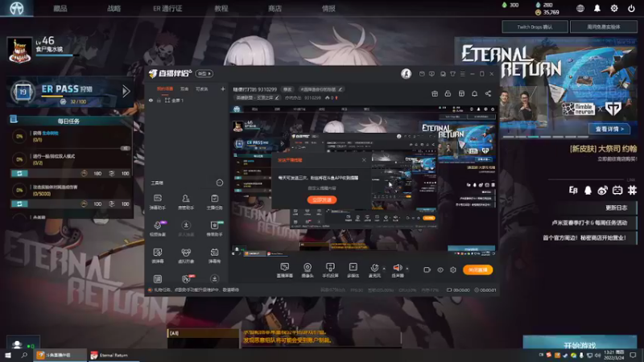Click the microphone icon in the bottom toolbar
The width and height of the screenshot is (644, 362).
[374, 269]
